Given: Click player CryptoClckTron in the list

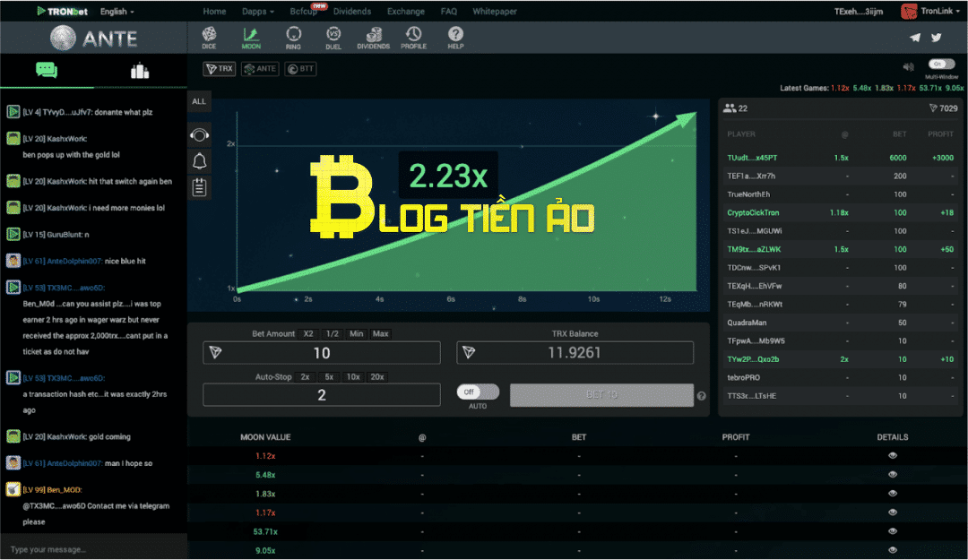Looking at the screenshot, I should [753, 212].
